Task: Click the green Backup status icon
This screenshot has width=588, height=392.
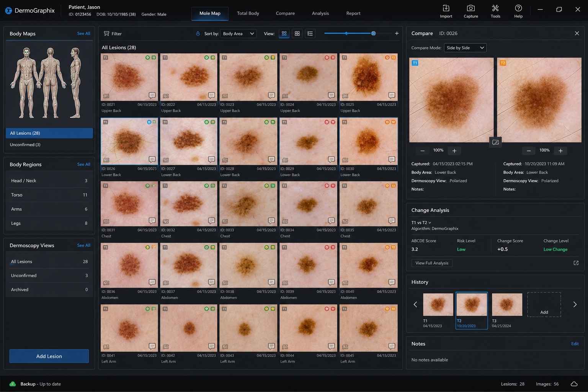Action: [13, 384]
